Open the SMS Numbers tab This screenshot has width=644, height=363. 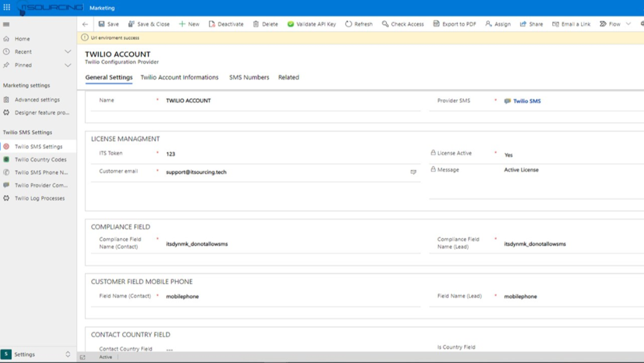coord(249,77)
